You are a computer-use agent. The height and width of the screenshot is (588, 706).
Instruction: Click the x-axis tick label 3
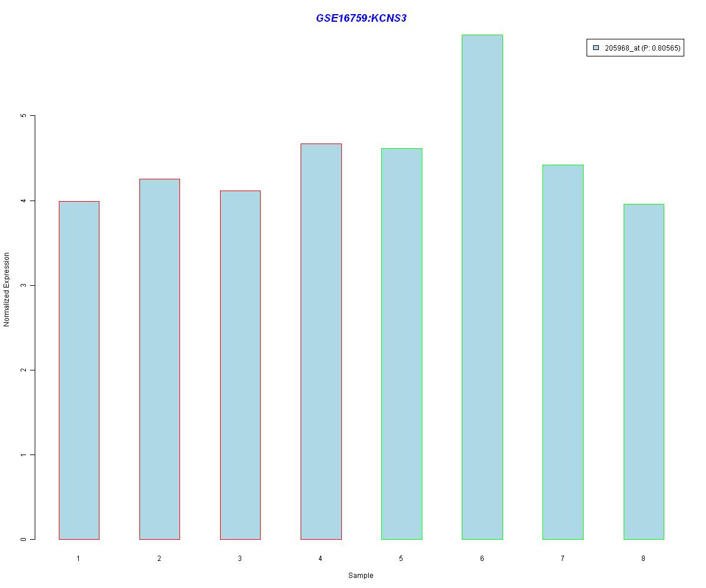[240, 558]
